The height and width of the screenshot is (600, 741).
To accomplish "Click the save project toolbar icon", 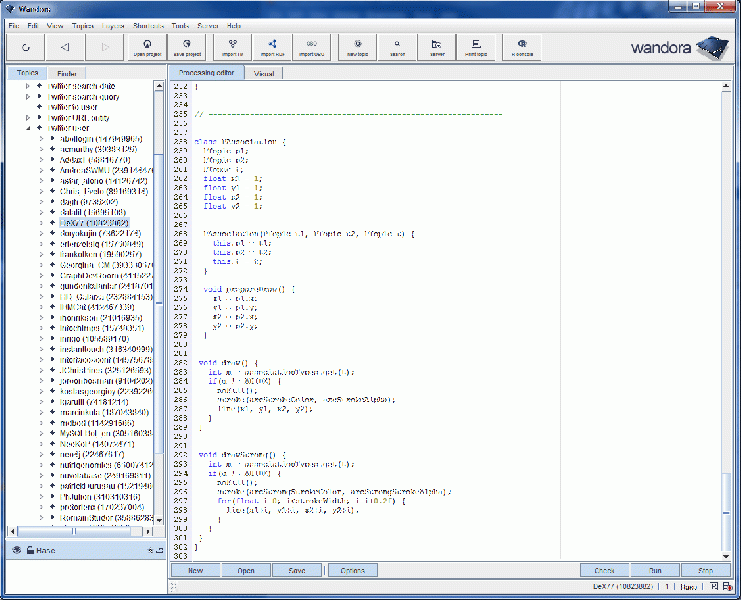I will (x=189, y=47).
